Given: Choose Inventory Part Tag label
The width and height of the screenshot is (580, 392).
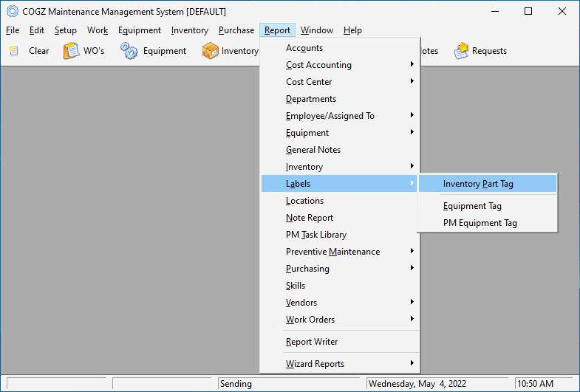Looking at the screenshot, I should coord(488,184).
